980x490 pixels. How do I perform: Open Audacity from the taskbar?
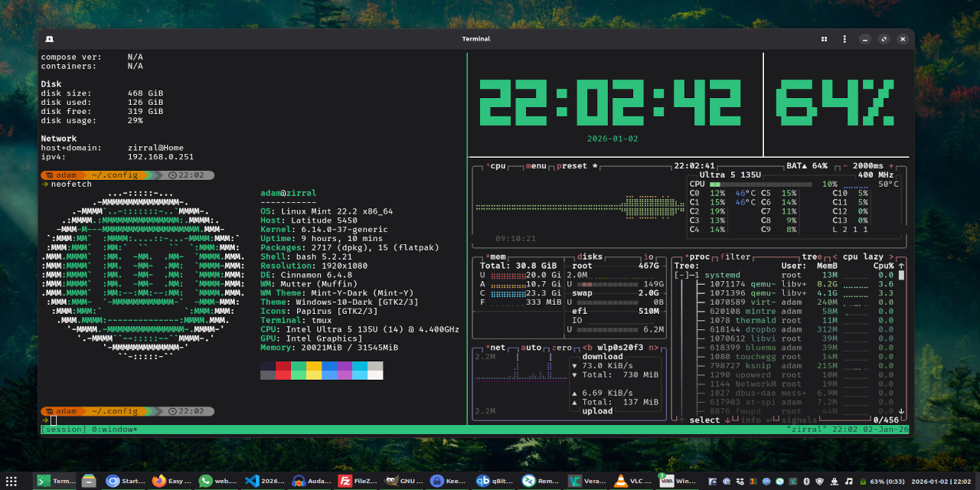click(x=299, y=481)
